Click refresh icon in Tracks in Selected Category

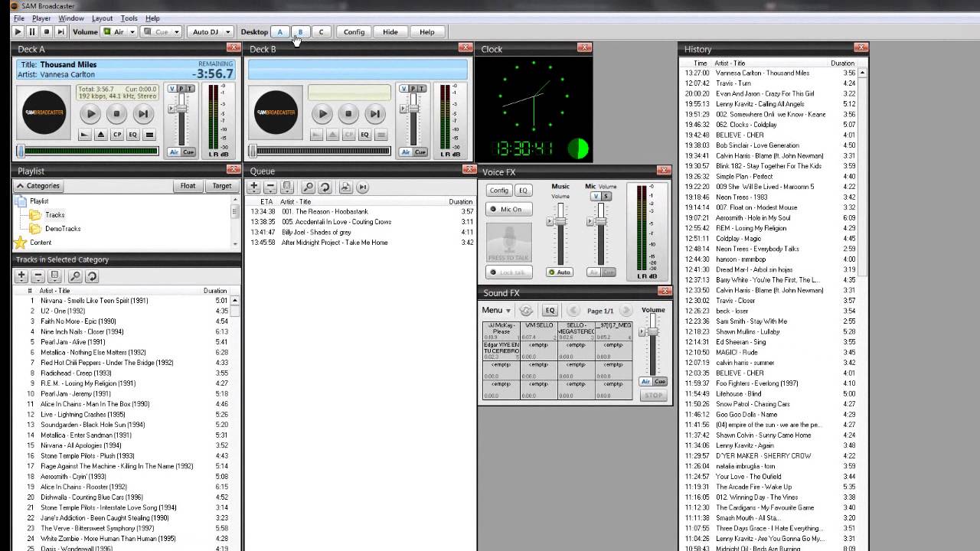click(91, 276)
